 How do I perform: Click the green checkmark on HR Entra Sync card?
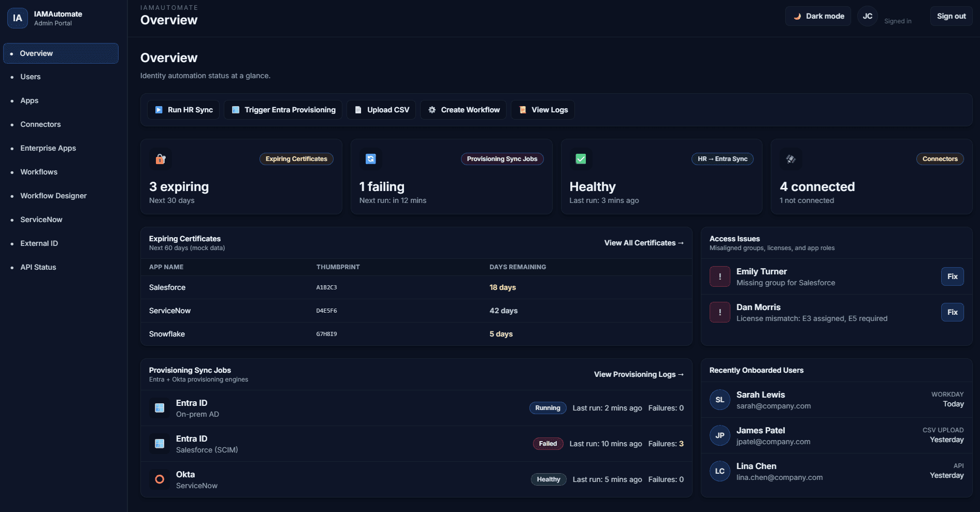coord(581,159)
